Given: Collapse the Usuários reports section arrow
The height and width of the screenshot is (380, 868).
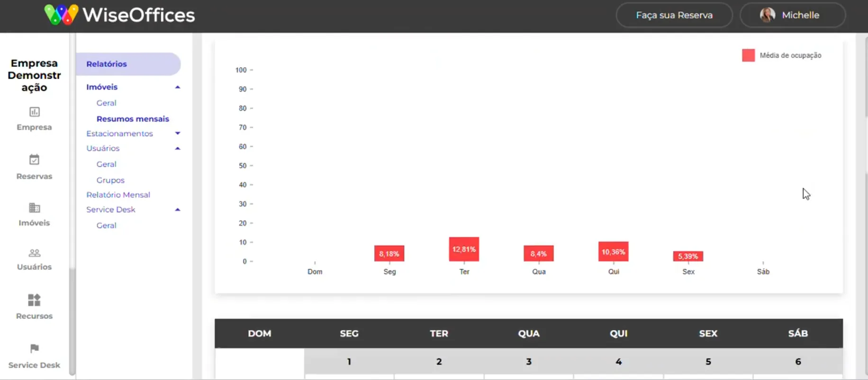Looking at the screenshot, I should (x=178, y=148).
